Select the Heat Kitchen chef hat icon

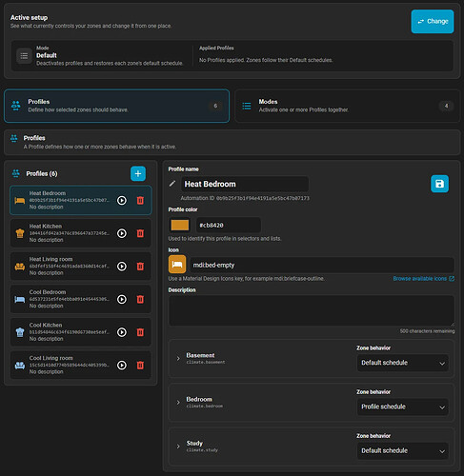tap(20, 233)
